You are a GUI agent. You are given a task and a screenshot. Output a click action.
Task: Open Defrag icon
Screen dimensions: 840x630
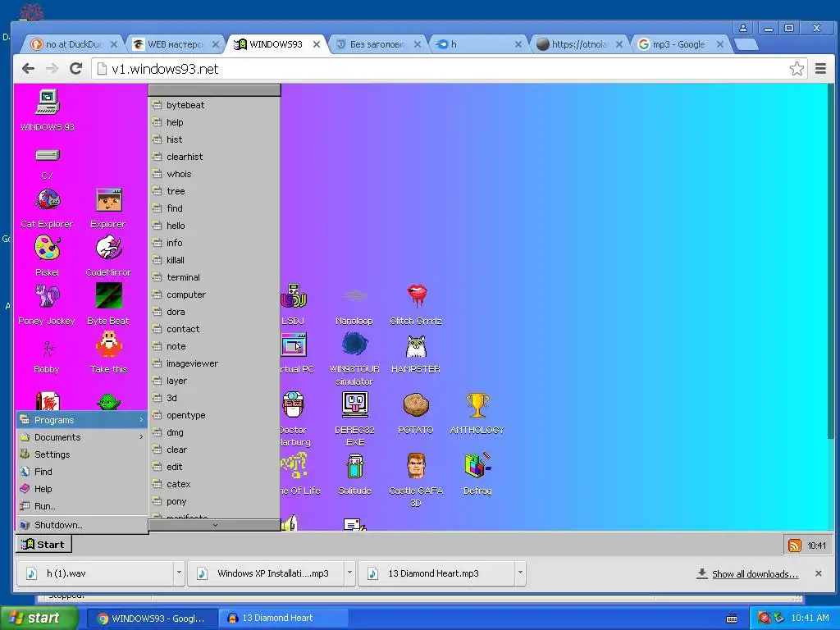(x=477, y=465)
